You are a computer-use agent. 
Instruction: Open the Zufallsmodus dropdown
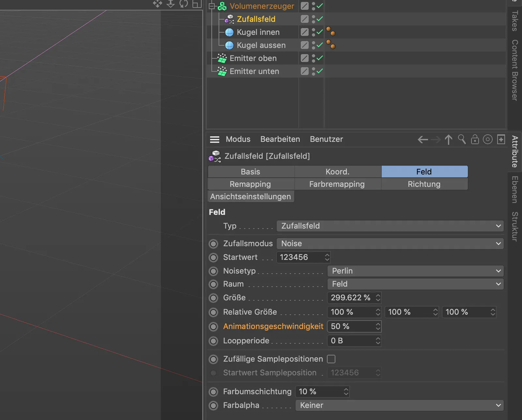(390, 244)
